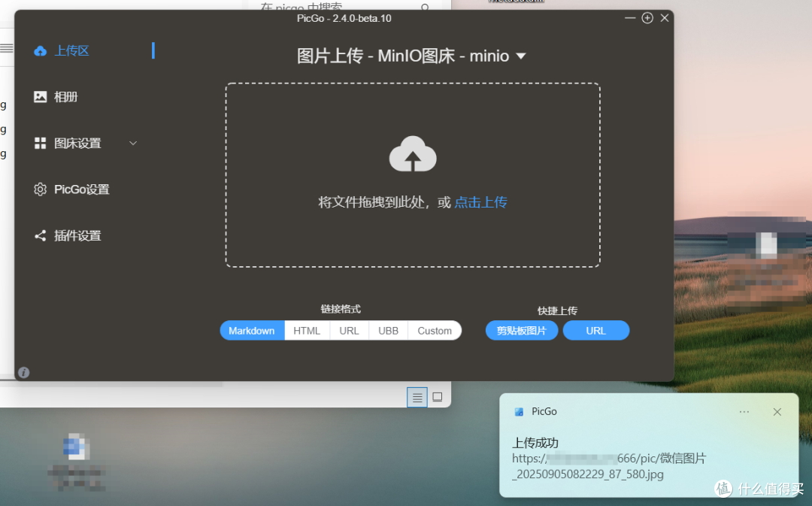Click the share icon beside 插件设置
Image resolution: width=812 pixels, height=506 pixels.
(40, 235)
